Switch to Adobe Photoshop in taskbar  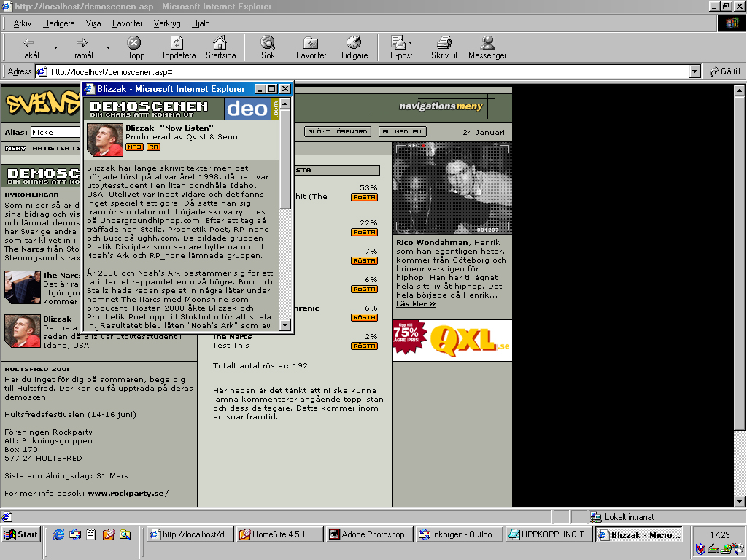click(369, 534)
